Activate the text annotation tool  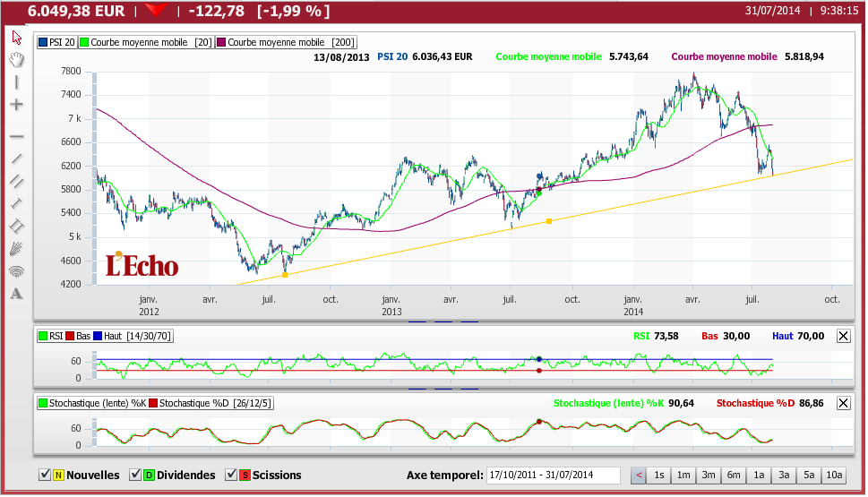16,293
